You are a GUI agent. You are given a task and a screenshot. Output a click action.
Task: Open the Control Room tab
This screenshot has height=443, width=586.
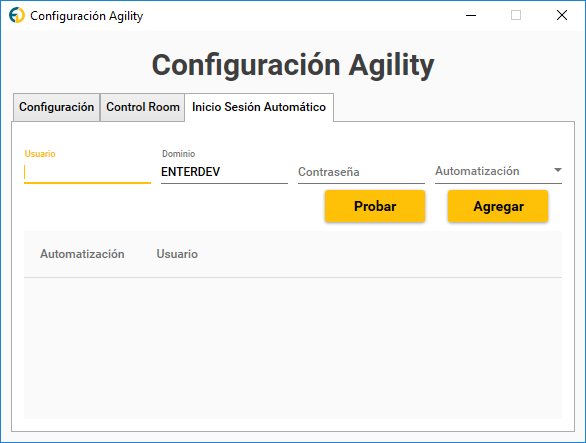[x=143, y=107]
